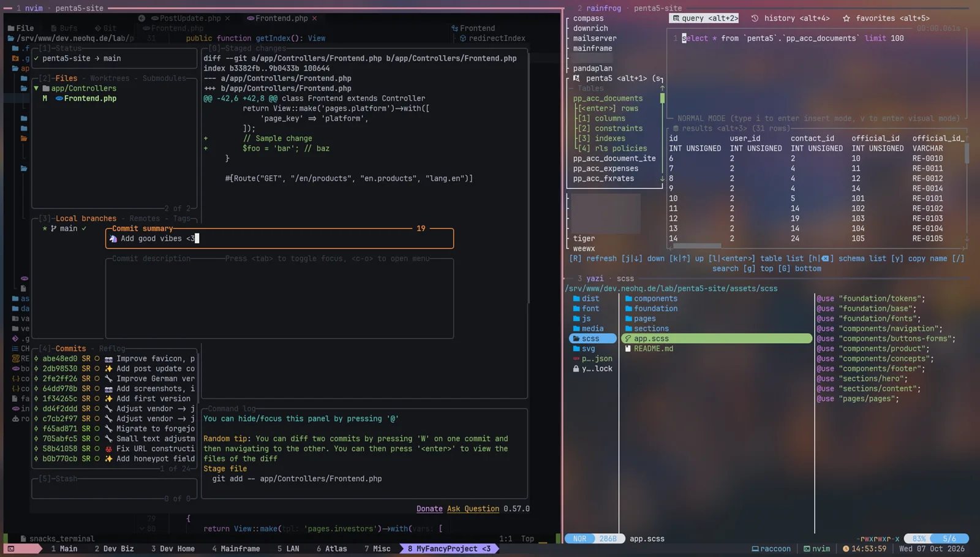This screenshot has height=557, width=980.
Task: Click the Ask Question link in lazygit
Action: (x=473, y=509)
